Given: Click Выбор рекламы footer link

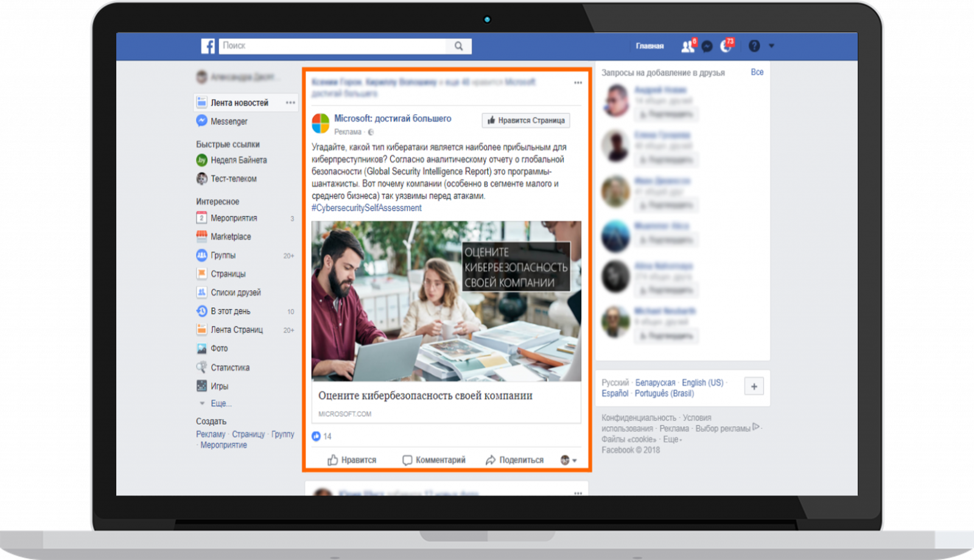Looking at the screenshot, I should point(723,429).
